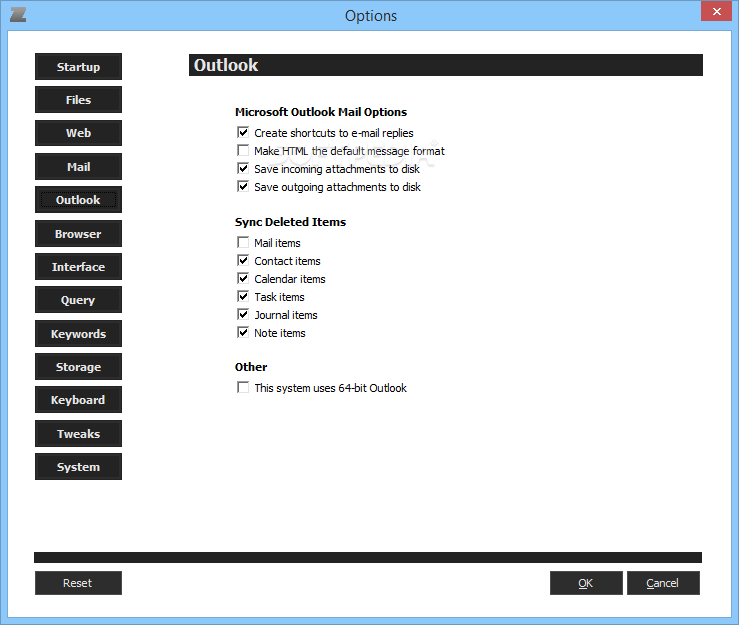Go to the Web options section
The width and height of the screenshot is (739, 625).
(x=78, y=133)
